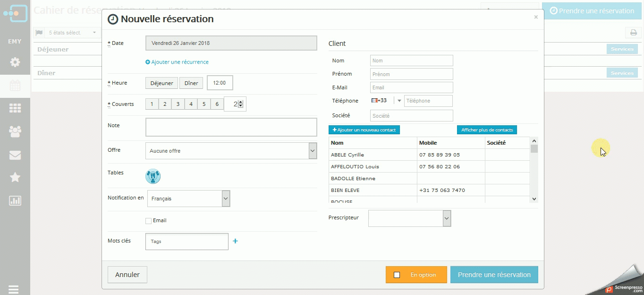Open settings gear in left sidebar
The height and width of the screenshot is (295, 644).
(x=15, y=62)
